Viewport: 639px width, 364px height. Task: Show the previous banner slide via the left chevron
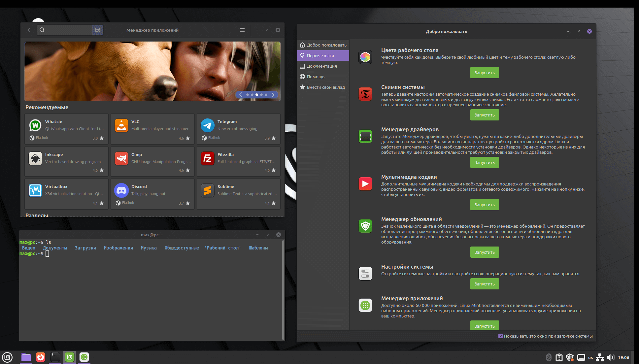241,95
